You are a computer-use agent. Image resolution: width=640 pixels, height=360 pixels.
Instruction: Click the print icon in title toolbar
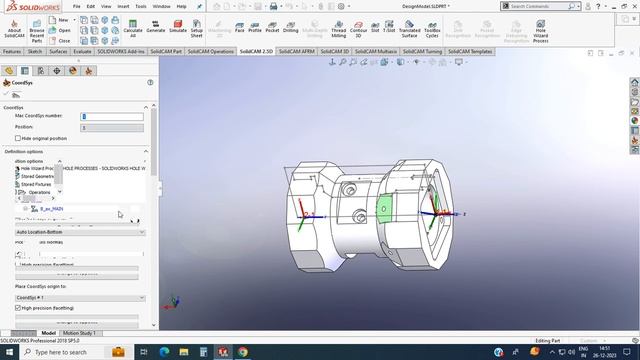point(273,6)
